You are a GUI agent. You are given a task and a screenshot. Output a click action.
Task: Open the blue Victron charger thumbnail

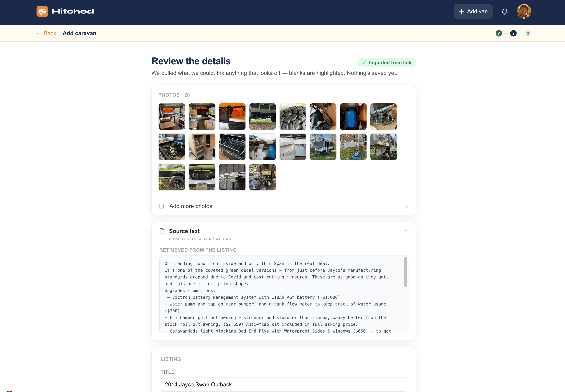pyautogui.click(x=353, y=117)
